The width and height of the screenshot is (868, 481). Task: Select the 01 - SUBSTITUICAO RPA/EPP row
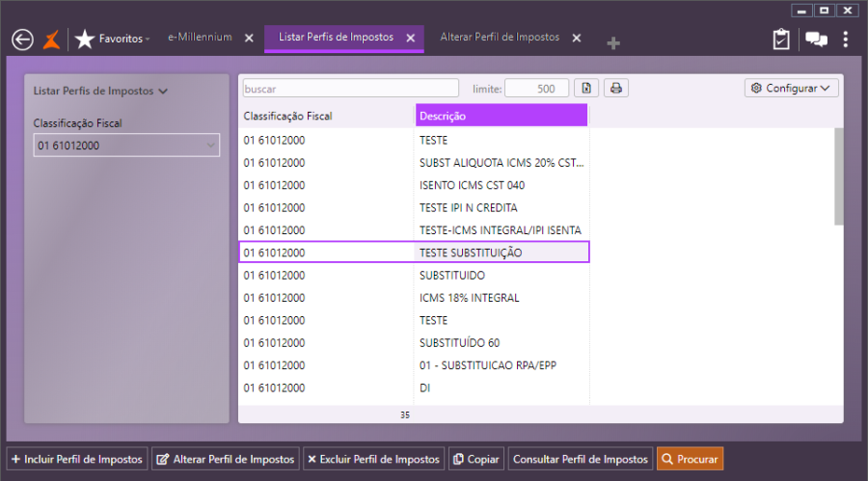(414, 365)
